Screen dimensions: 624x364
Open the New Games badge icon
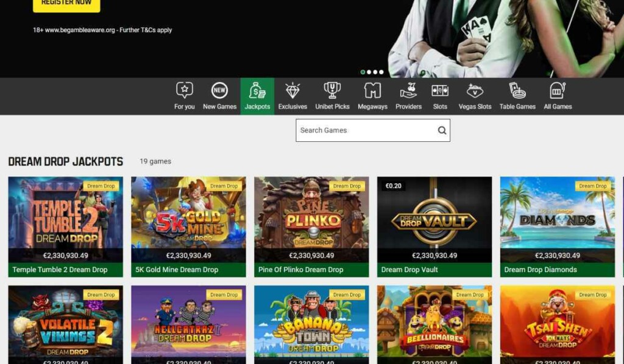(219, 90)
